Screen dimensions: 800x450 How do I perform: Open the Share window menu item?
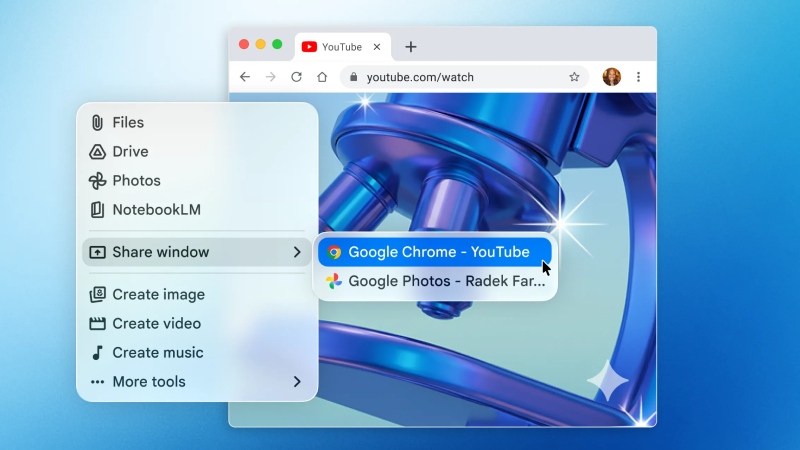pyautogui.click(x=197, y=252)
